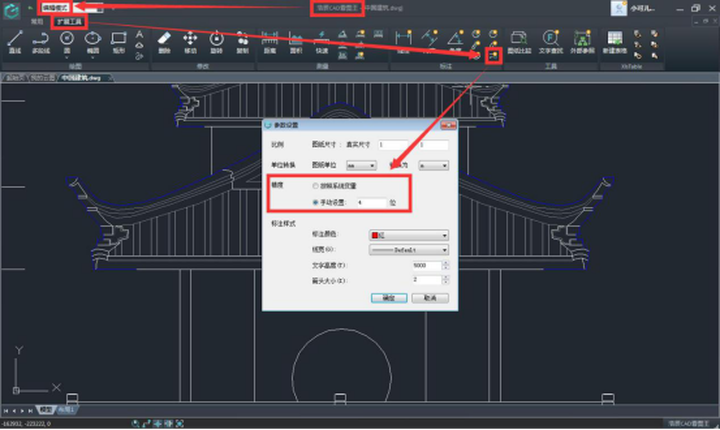Click the drawing size (图纸尺寸) input field
This screenshot has height=430, width=720.
393,145
